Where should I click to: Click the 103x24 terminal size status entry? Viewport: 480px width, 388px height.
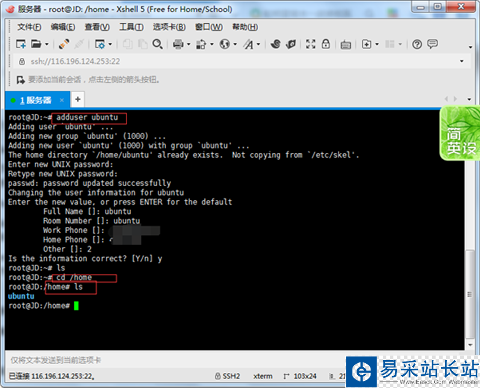[x=300, y=376]
